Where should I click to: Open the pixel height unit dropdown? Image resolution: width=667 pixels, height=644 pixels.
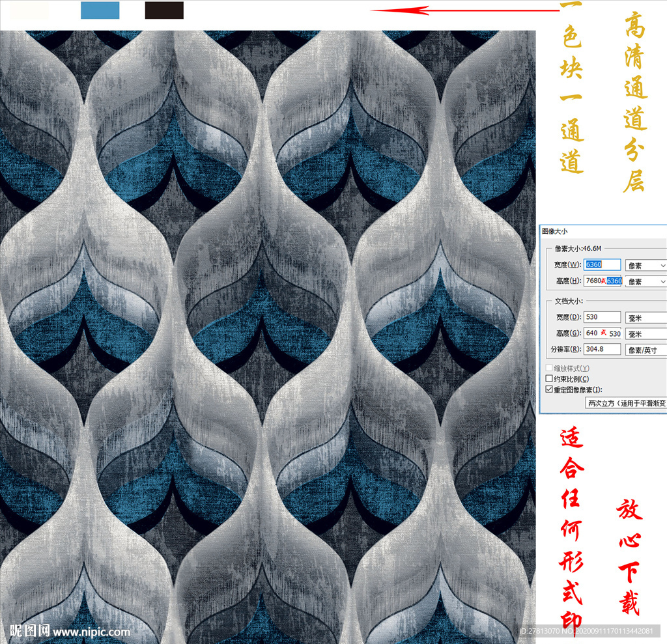coord(646,281)
